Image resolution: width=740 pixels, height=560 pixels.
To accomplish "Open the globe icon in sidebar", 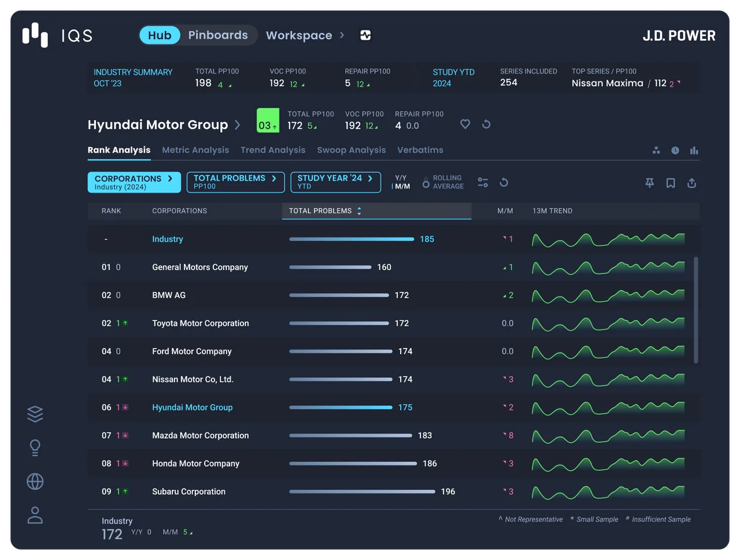I will (x=35, y=481).
